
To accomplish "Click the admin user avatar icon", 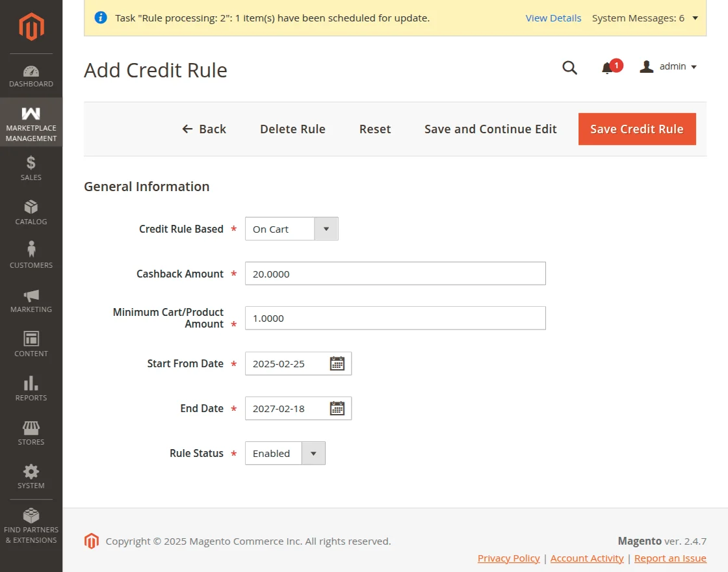I will click(x=646, y=66).
